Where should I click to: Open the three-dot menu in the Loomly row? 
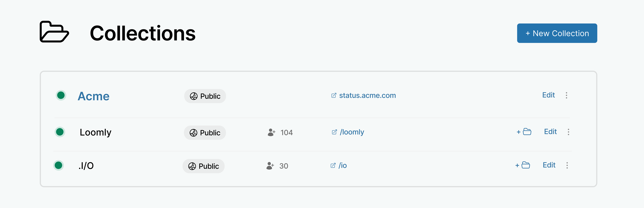tap(568, 132)
